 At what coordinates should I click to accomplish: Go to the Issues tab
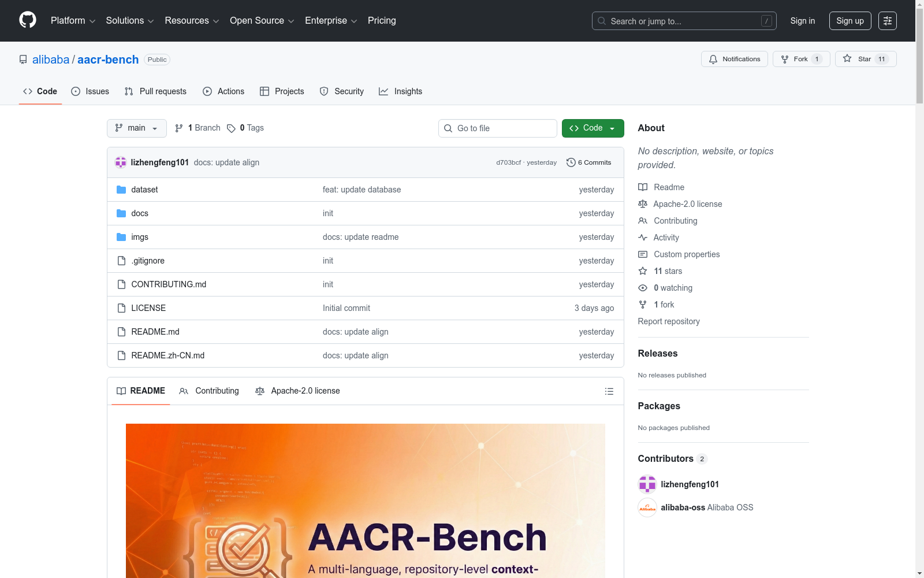click(90, 91)
